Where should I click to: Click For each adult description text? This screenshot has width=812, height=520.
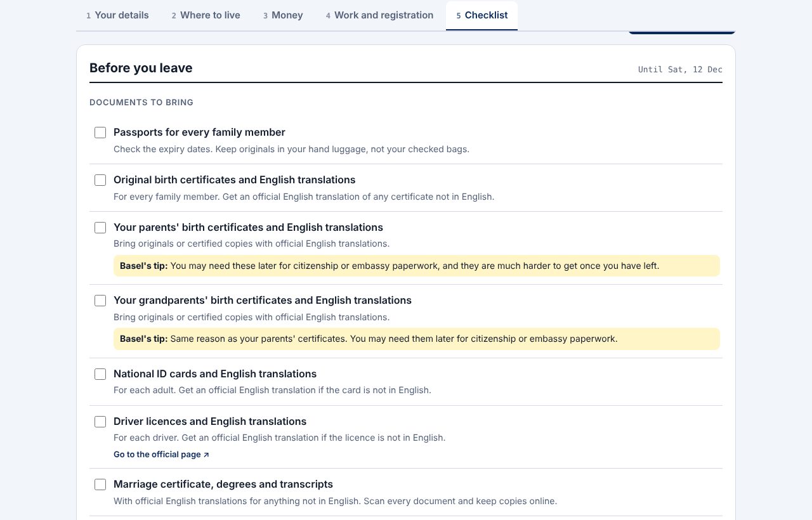(272, 390)
